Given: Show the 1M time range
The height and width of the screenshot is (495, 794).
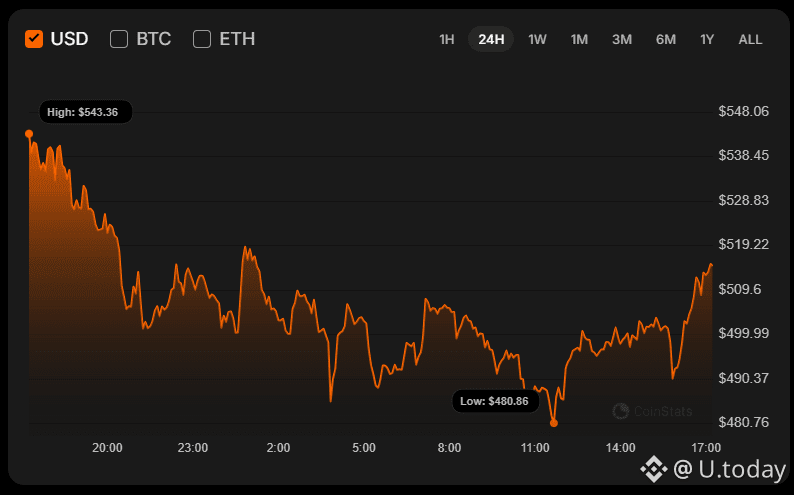Looking at the screenshot, I should pos(579,39).
